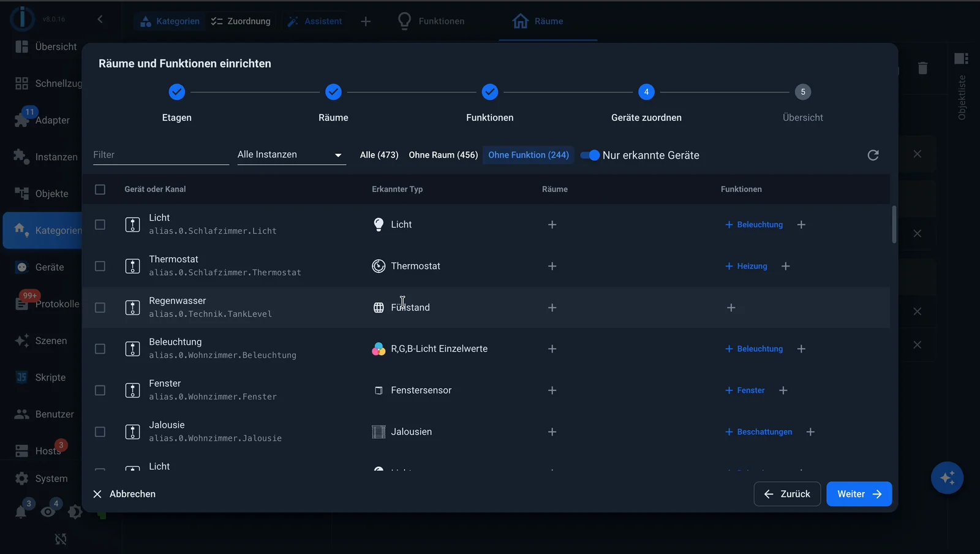Click the Jalousien blinds type icon

[379, 432]
